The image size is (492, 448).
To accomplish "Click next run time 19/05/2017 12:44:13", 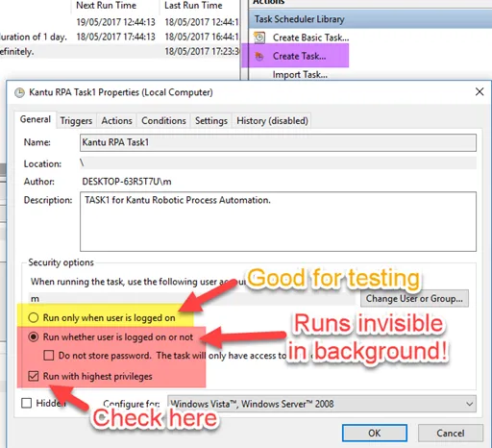I will tap(115, 22).
